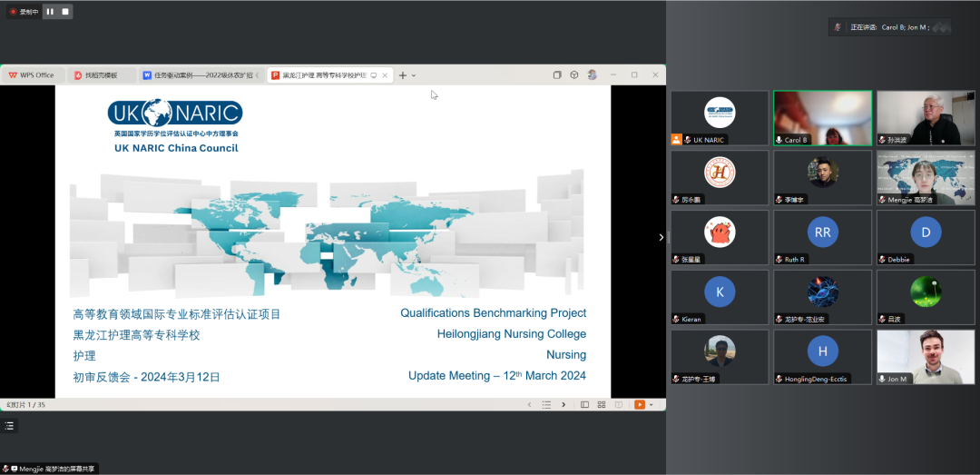Expand new tab dropdown arrow
Viewport: 980px width, 475px height.
click(x=414, y=75)
